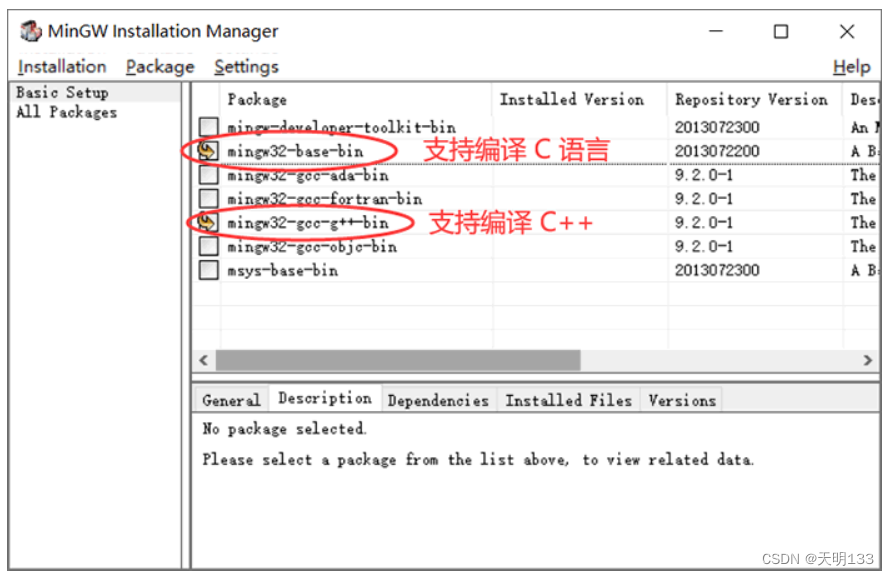Image resolution: width=889 pixels, height=575 pixels.
Task: Switch to the Dependencies tab
Action: tap(438, 400)
